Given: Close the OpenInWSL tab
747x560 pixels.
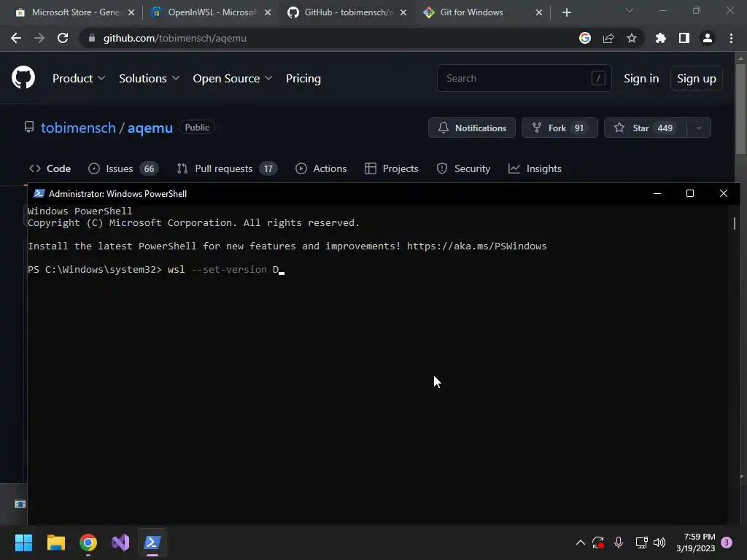Looking at the screenshot, I should pos(268,13).
